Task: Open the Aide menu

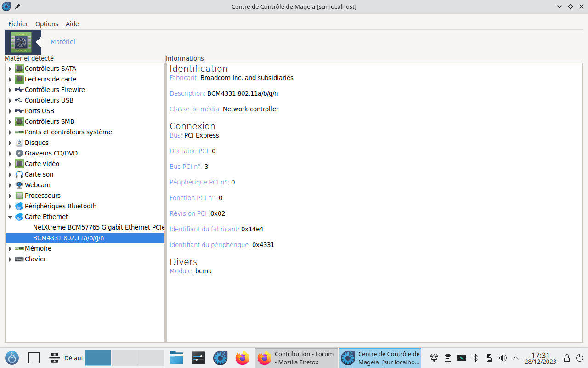Action: tap(72, 24)
